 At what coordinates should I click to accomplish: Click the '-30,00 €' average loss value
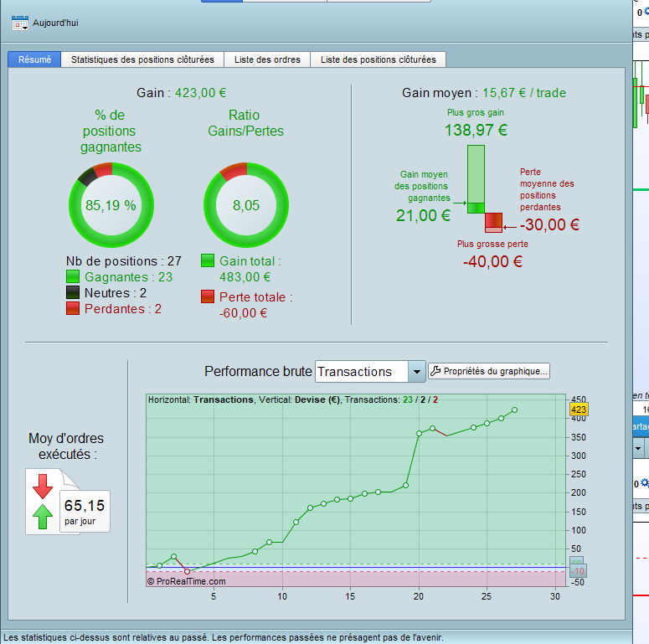point(549,224)
